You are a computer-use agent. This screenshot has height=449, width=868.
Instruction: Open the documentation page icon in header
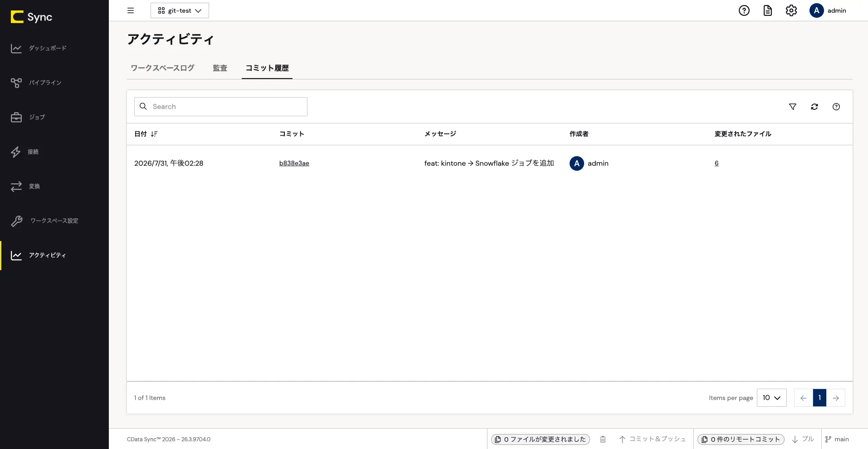(768, 10)
